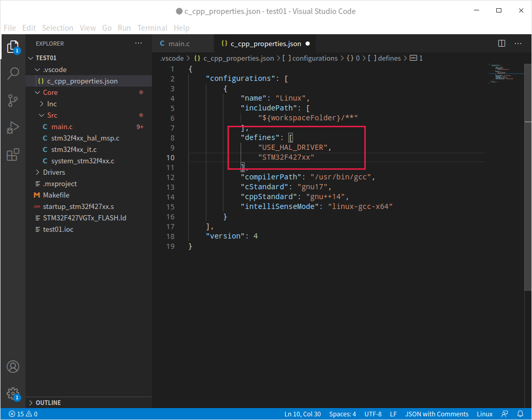Change language mode JSON with Comments
The height and width of the screenshot is (420, 532).
[437, 414]
